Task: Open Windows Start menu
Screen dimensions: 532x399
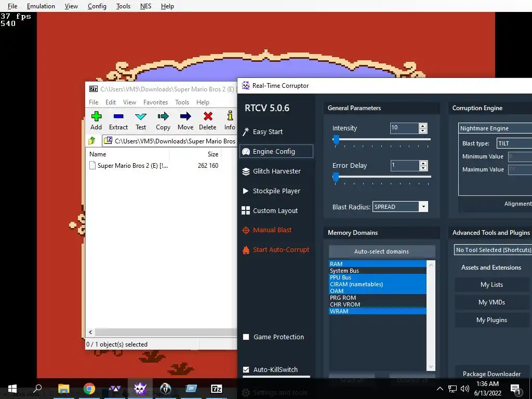Action: [x=12, y=389]
